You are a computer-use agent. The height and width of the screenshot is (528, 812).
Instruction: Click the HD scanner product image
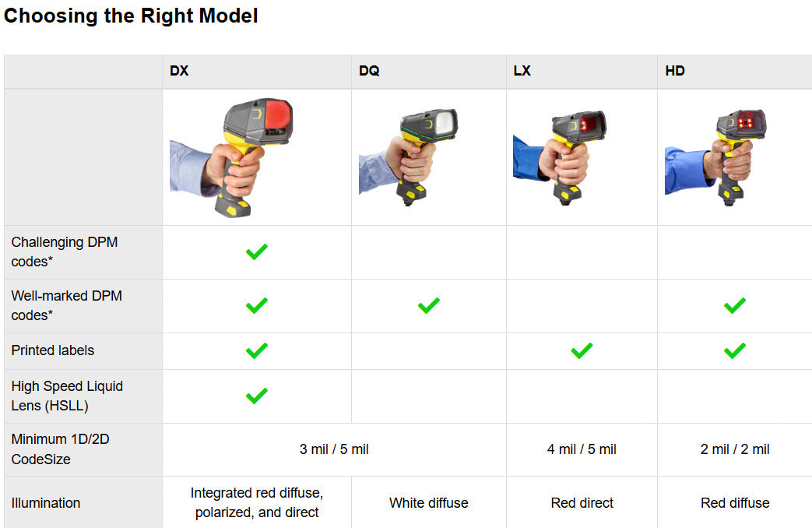(x=714, y=157)
